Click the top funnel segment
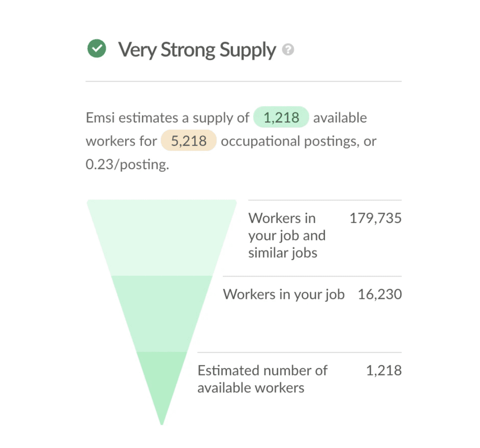 [162, 238]
